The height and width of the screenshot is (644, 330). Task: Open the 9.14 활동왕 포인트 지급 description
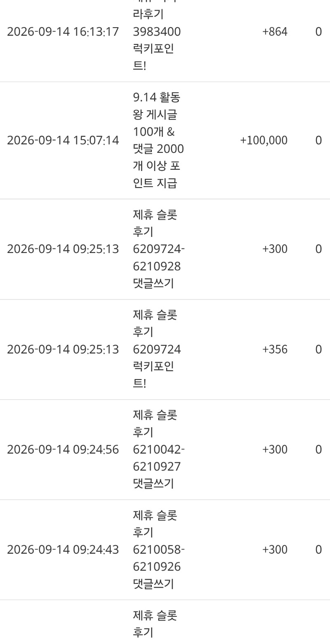pyautogui.click(x=158, y=141)
